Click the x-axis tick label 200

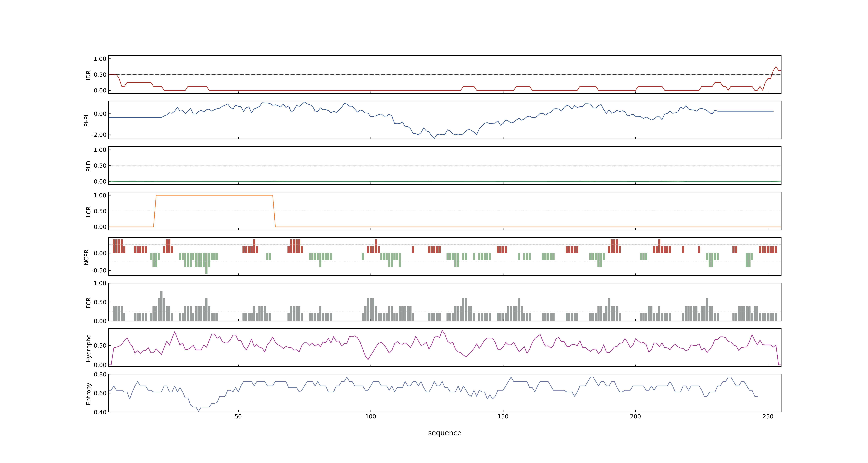tap(636, 416)
